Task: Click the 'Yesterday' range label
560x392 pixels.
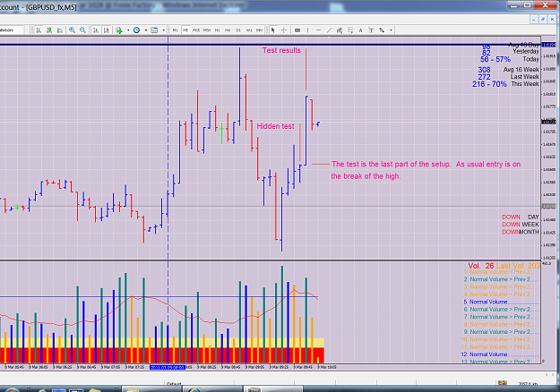Action: point(526,51)
